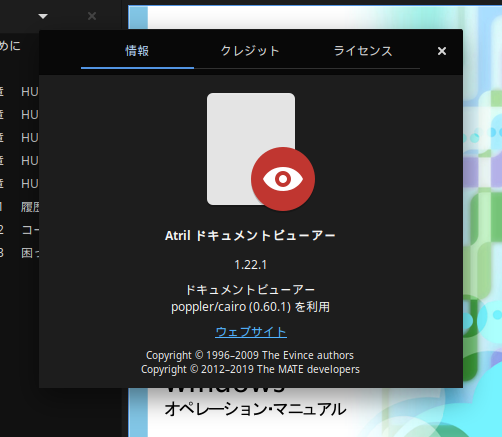Click the poppler/cairo (0.60.1) text
Screen dimensions: 502x437
click(231, 307)
